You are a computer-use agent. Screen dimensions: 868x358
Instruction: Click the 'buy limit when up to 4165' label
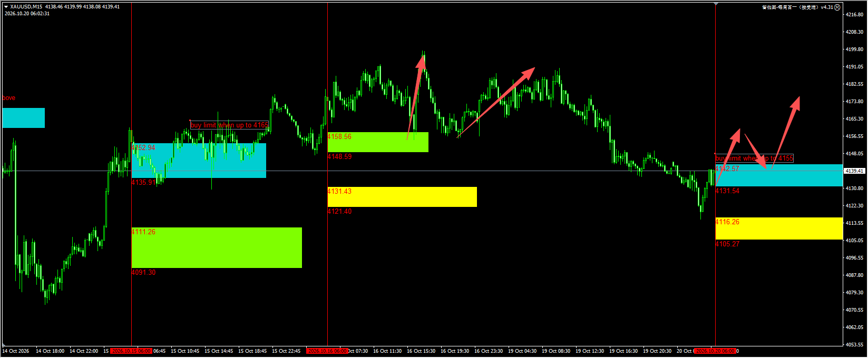229,125
